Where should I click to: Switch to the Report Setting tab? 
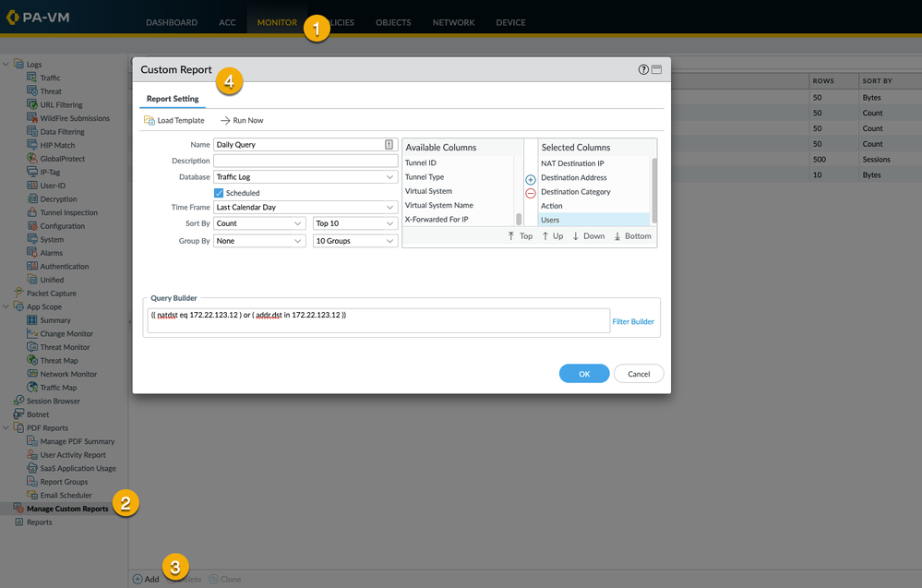[173, 99]
